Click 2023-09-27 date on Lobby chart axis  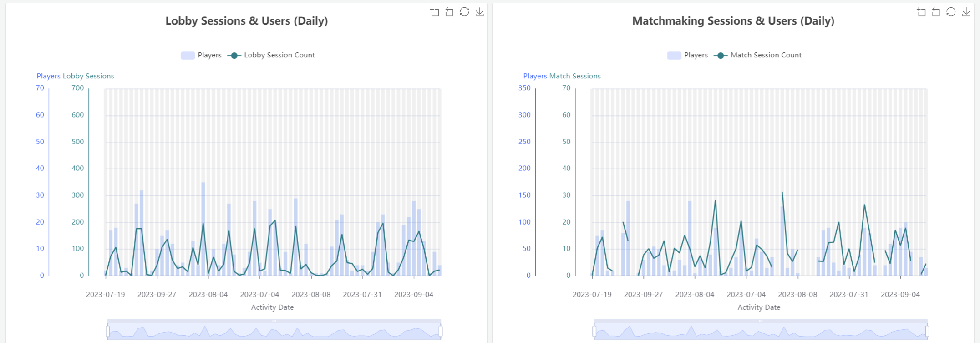click(157, 295)
